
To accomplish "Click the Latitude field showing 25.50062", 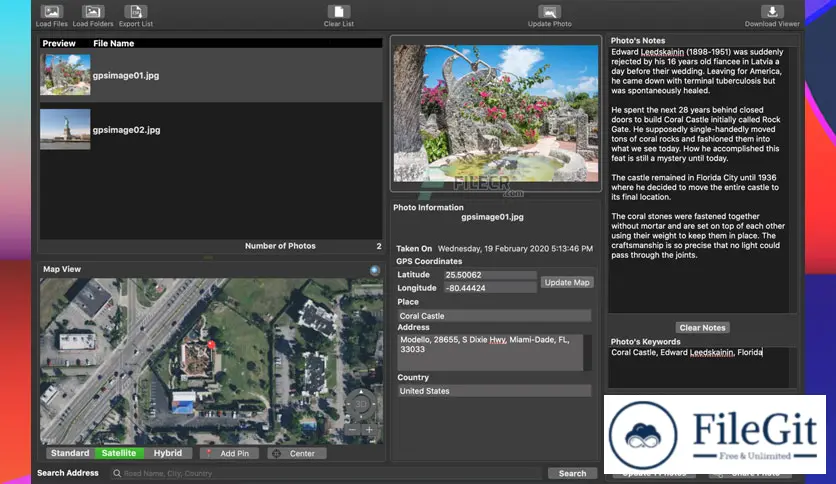I will 490,275.
